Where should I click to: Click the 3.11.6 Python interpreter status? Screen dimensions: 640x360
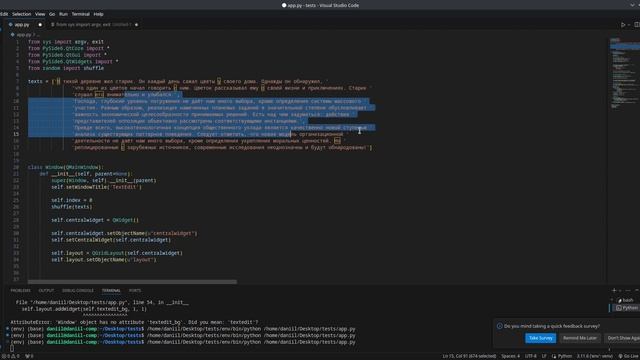coord(595,356)
